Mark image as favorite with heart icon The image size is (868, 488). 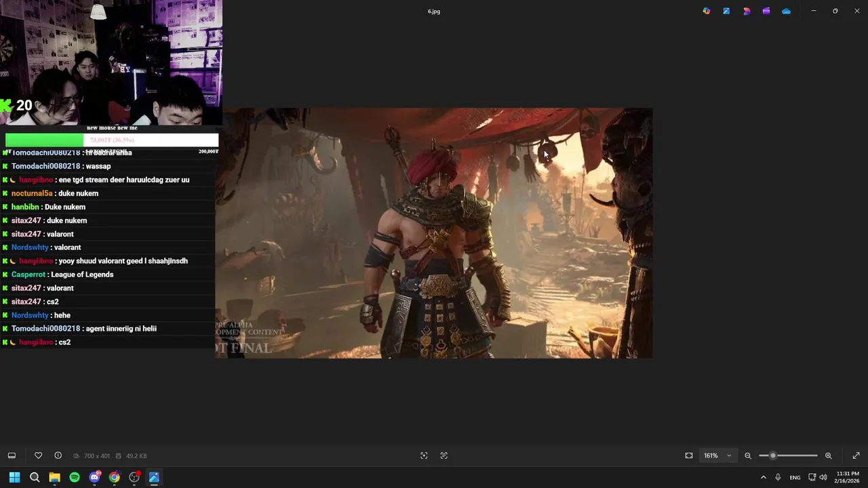tap(38, 455)
